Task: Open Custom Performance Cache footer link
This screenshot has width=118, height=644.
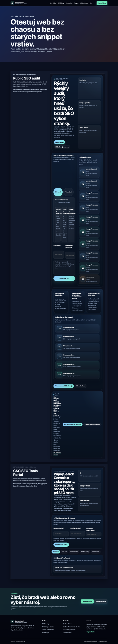Action: [x=71, y=627]
